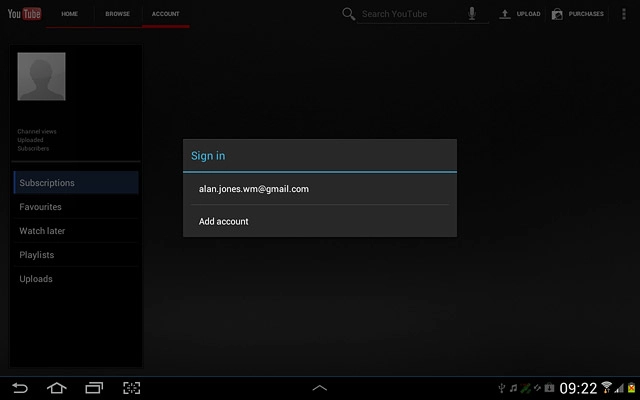Choose alan.jones.wm@gmail.com account
Image resolution: width=640 pixels, height=400 pixels.
(319, 189)
